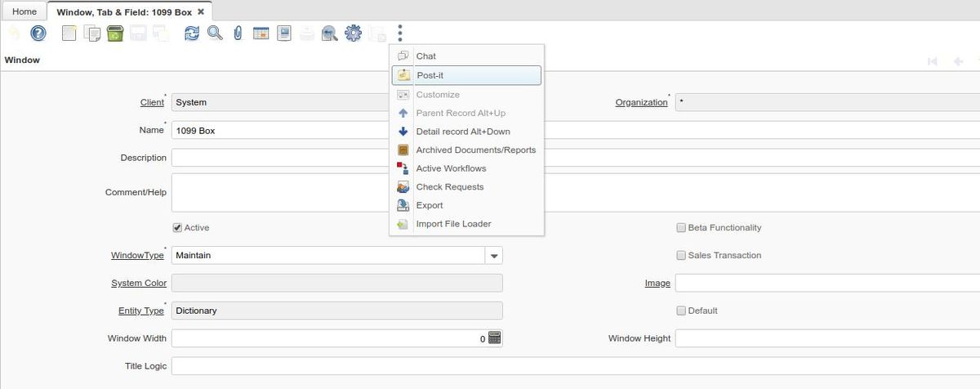The height and width of the screenshot is (389, 980).
Task: Open calculator on the Window Width field
Action: 494,338
